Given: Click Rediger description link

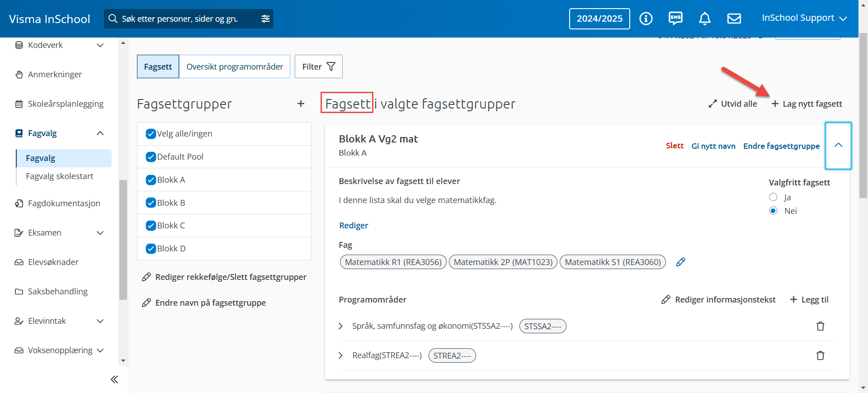Looking at the screenshot, I should (x=354, y=226).
